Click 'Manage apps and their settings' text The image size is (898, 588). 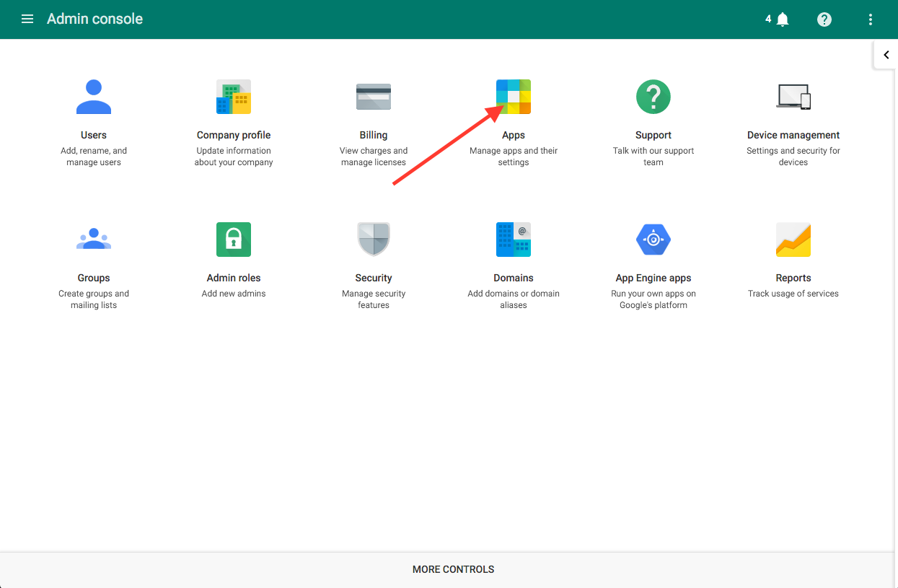tap(514, 157)
